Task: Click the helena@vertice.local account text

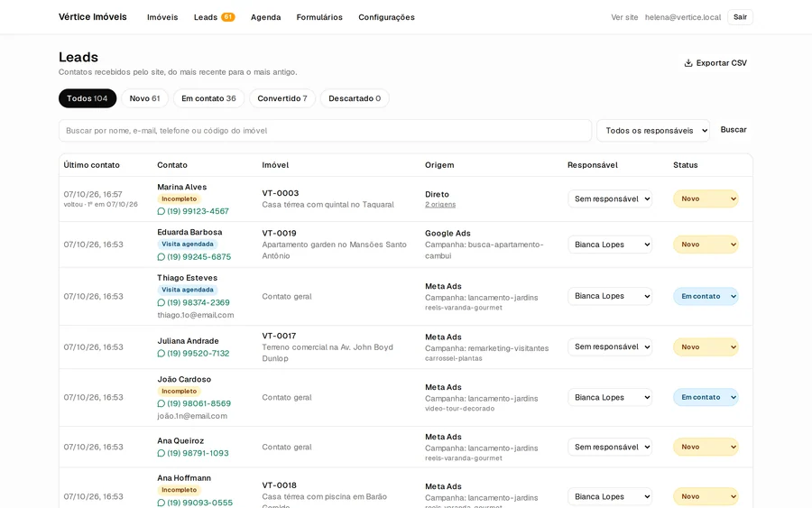Action: pos(683,17)
